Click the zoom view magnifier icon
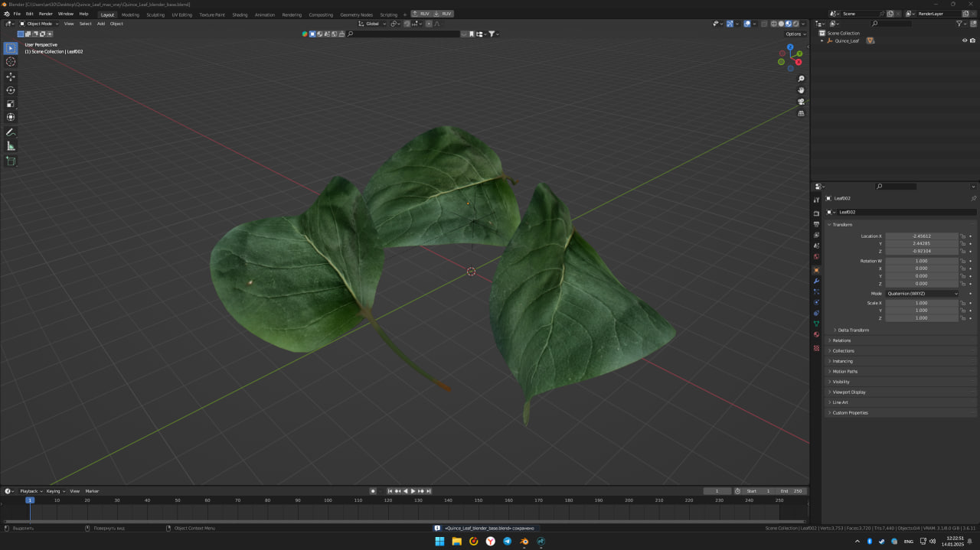 (x=801, y=79)
